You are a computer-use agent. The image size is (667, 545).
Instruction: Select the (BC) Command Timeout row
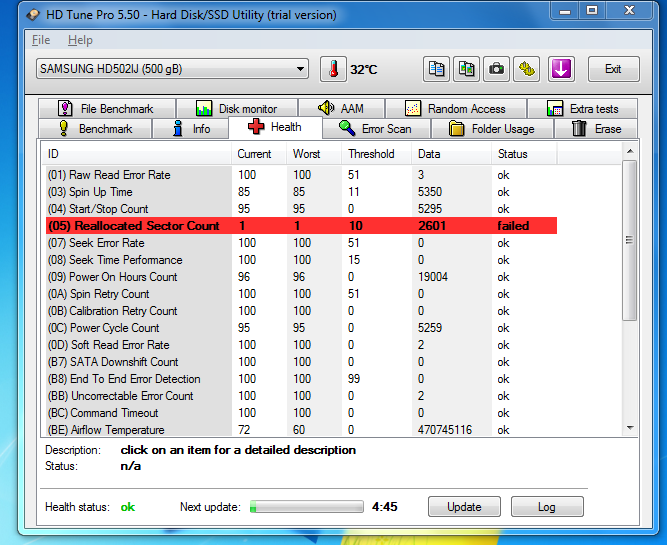coord(301,413)
